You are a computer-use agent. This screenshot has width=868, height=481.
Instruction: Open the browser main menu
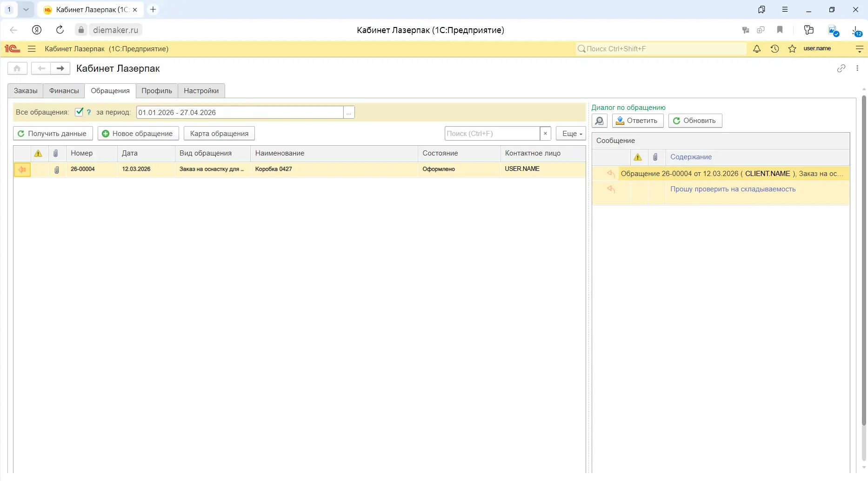[785, 9]
